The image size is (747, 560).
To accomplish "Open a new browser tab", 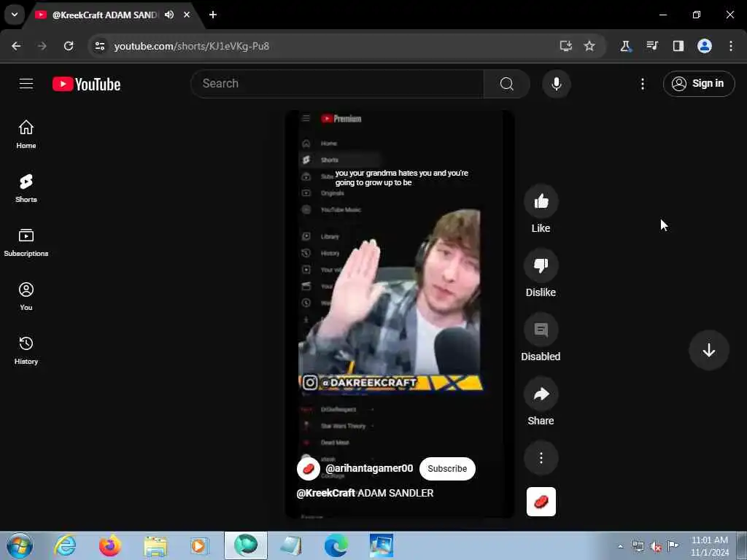I will coord(213,15).
